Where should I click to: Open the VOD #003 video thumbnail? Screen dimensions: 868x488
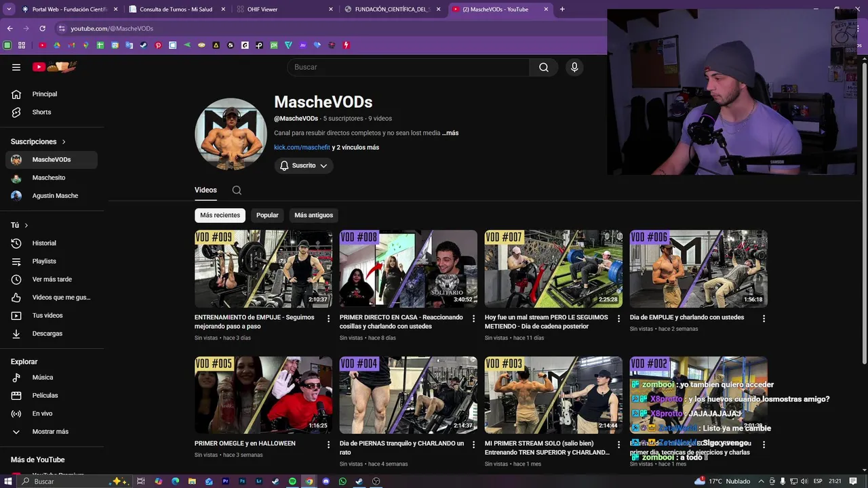(553, 395)
